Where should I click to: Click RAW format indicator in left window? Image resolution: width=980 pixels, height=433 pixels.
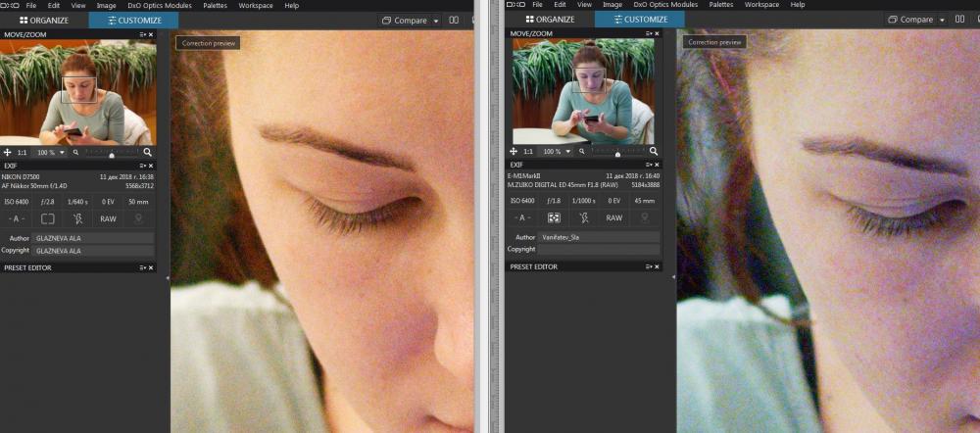click(x=108, y=219)
